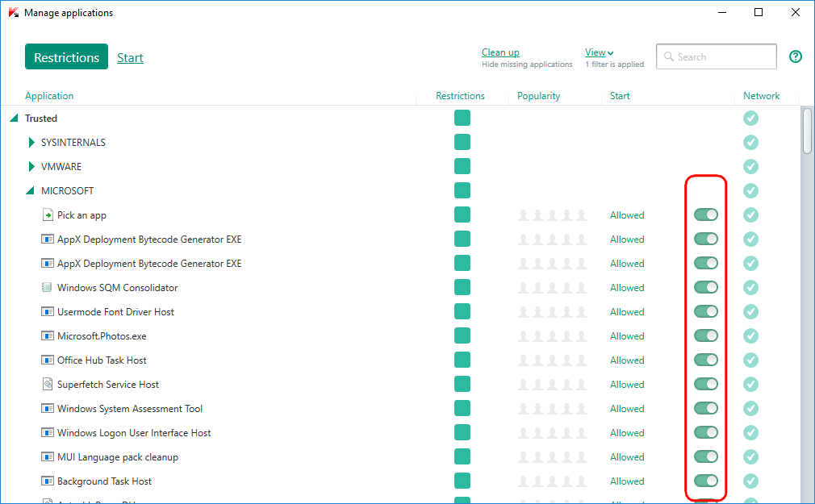Click Microsoft.Photos.exe network checkmark
Screen dimensions: 815x504
click(x=750, y=335)
